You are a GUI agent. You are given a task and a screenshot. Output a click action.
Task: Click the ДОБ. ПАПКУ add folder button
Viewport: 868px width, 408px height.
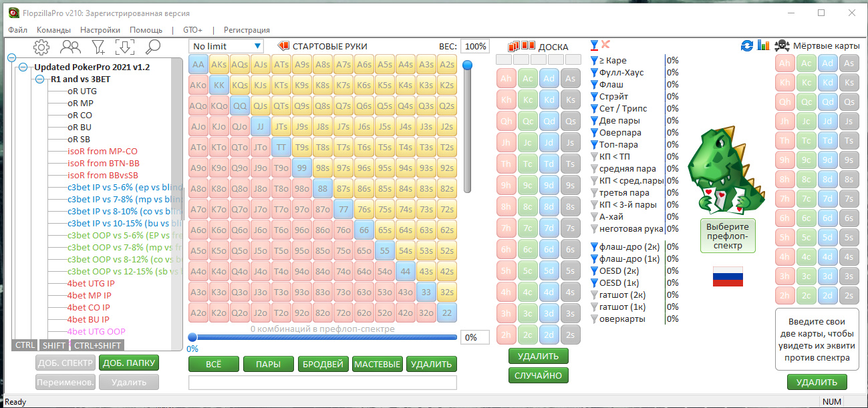[129, 363]
